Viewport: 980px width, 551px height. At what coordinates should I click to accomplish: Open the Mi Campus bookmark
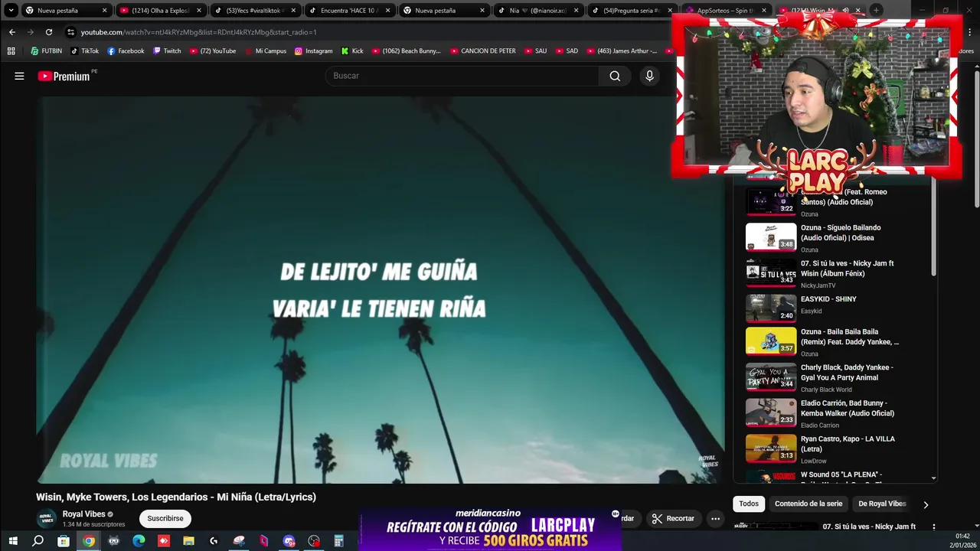(x=265, y=51)
